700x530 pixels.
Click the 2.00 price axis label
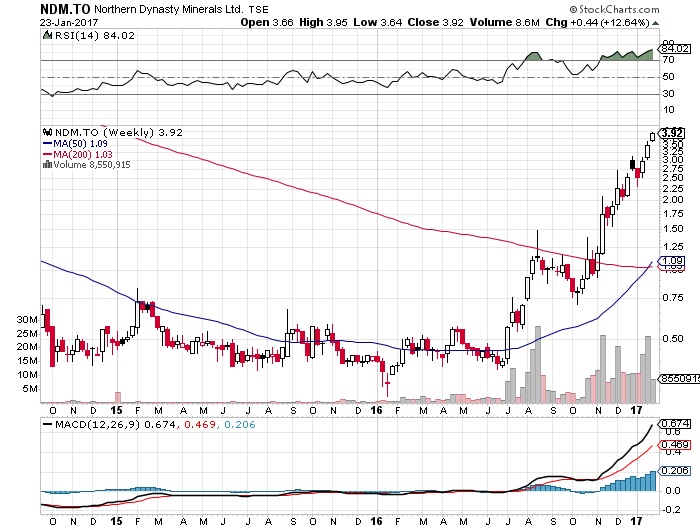673,200
